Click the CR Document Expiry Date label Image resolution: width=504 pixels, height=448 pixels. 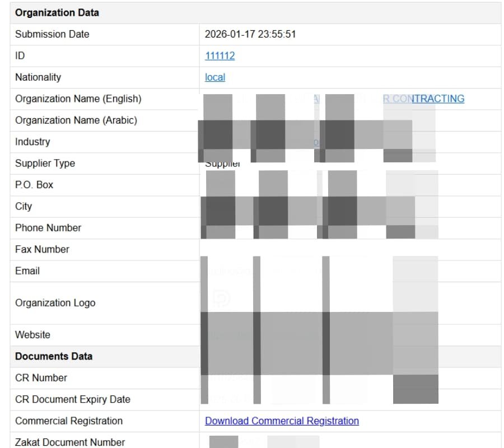tap(73, 399)
